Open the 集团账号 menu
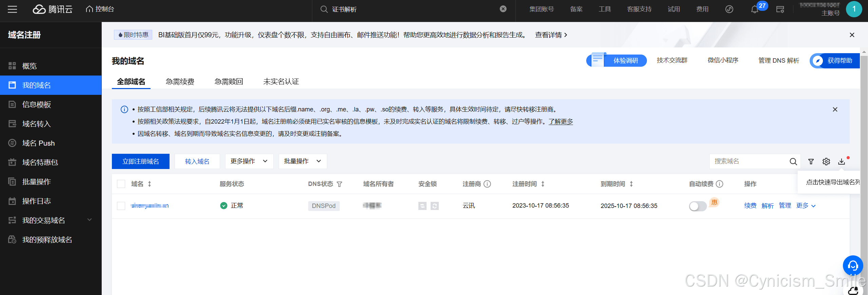868x295 pixels. coord(541,9)
